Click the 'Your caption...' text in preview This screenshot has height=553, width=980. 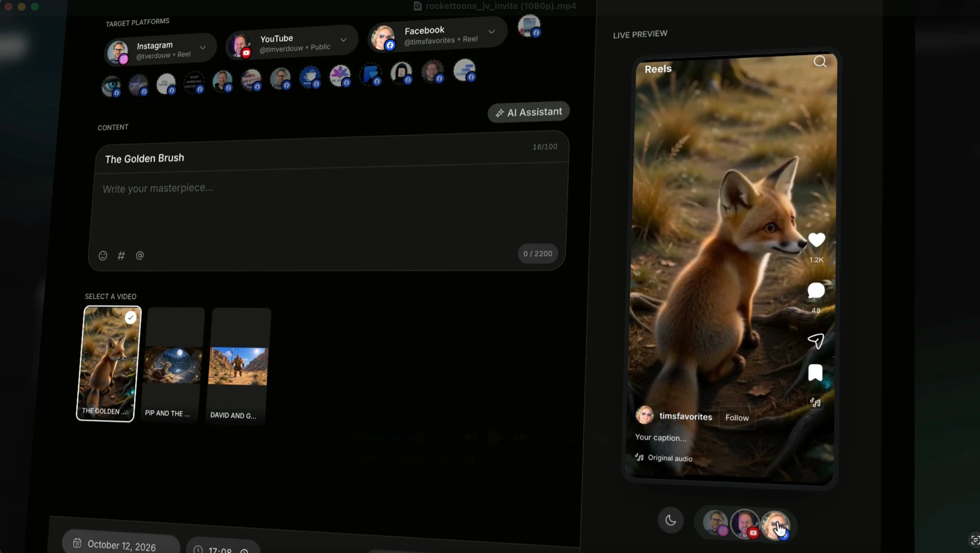(x=661, y=437)
